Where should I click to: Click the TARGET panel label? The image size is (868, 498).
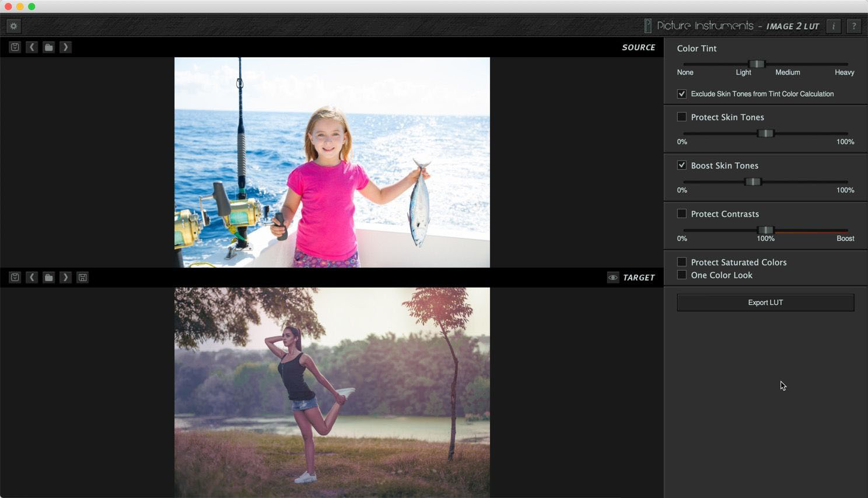coord(639,278)
